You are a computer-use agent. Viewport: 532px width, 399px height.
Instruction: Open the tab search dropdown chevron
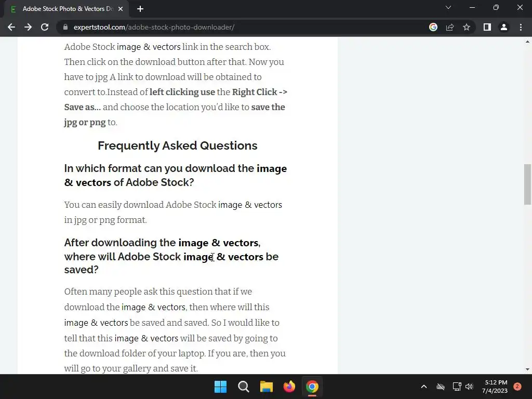[x=448, y=7]
